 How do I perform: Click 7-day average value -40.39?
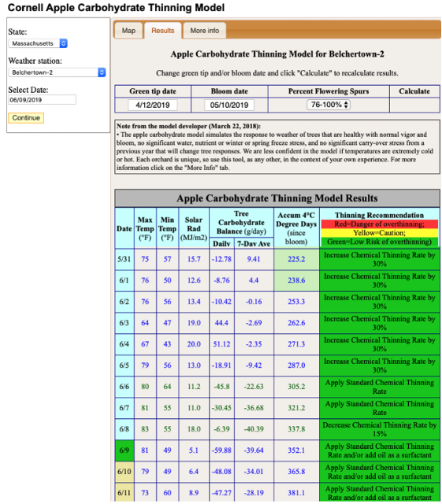pos(254,429)
